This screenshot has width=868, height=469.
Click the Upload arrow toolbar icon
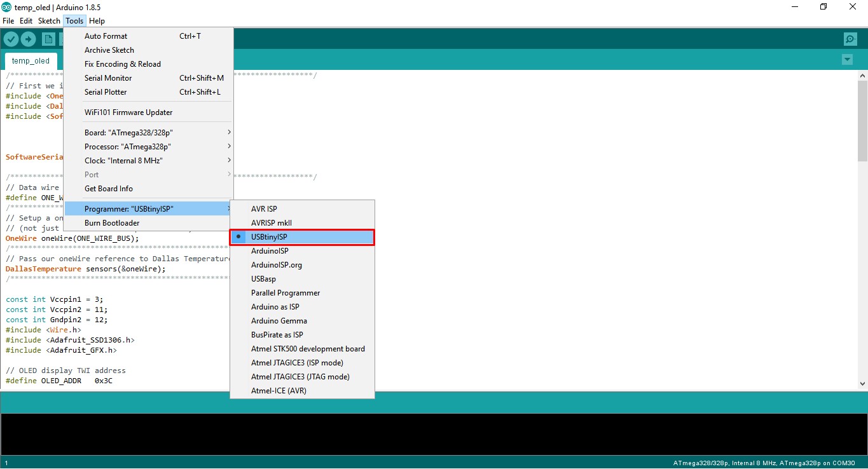pos(28,39)
